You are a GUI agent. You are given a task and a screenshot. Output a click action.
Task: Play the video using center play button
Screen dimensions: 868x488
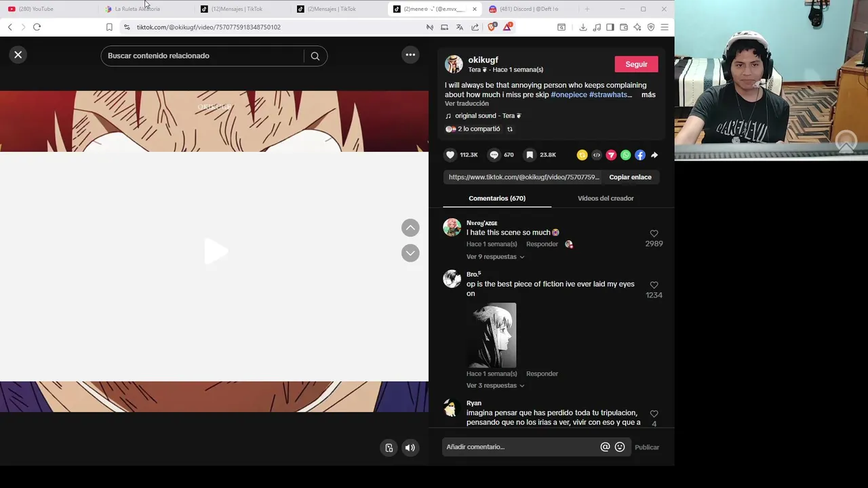[216, 251]
